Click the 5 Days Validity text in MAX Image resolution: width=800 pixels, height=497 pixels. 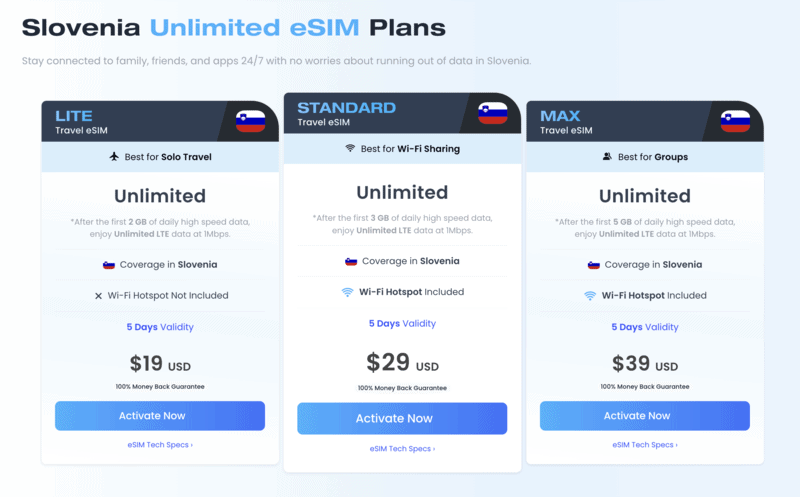click(645, 327)
